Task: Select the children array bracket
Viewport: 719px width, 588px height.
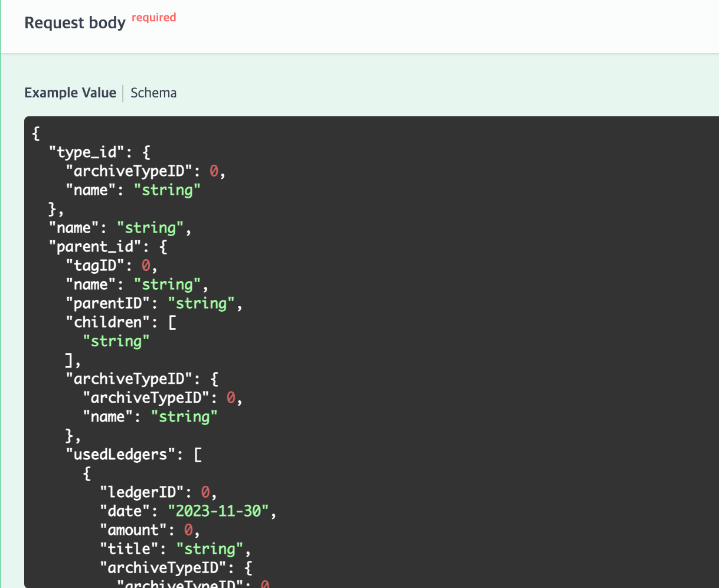Action: 170,322
